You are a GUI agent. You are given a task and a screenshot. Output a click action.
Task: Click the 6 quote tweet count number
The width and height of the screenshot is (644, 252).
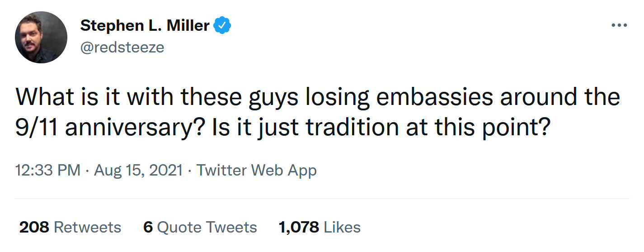148,227
